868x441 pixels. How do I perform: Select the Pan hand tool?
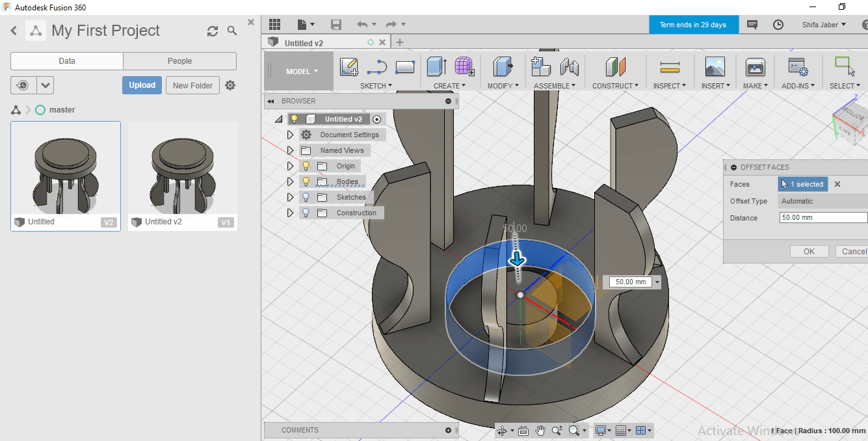(x=540, y=431)
